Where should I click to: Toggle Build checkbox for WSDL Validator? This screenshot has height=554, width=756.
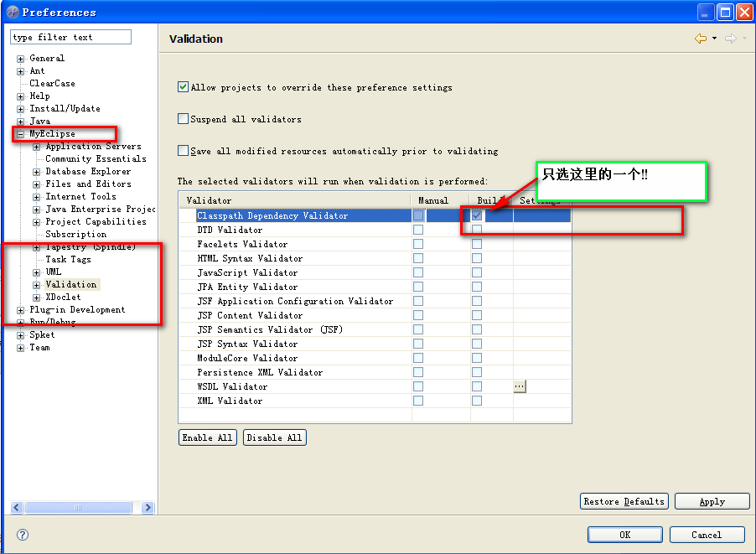pos(477,386)
